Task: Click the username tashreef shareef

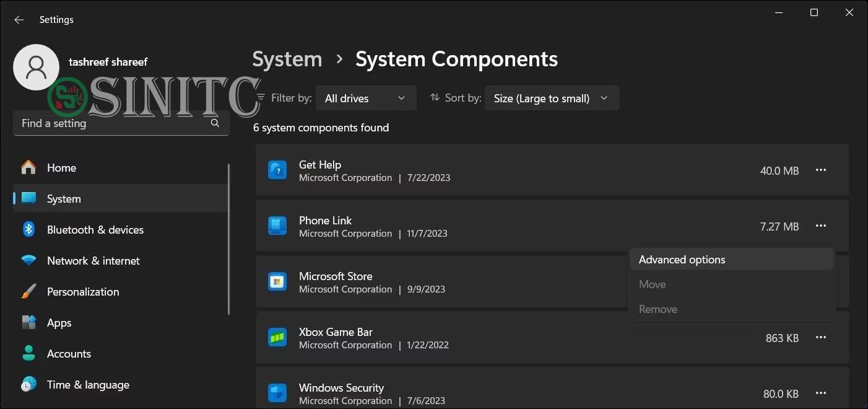Action: tap(108, 62)
